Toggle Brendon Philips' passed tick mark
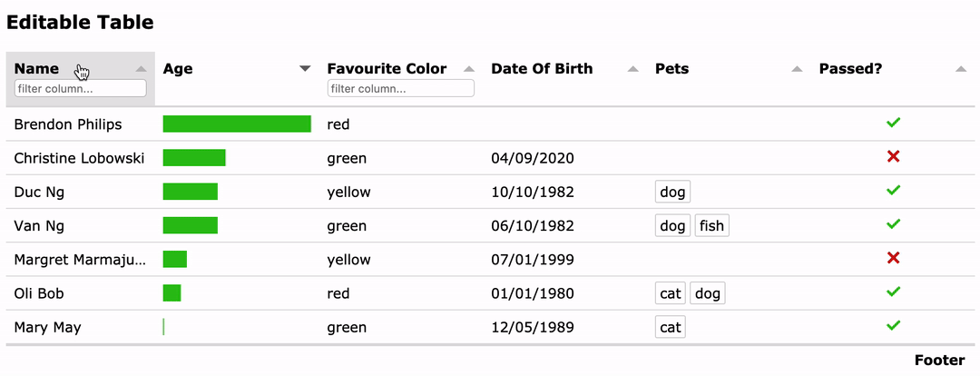Image resolution: width=980 pixels, height=376 pixels. 893,124
